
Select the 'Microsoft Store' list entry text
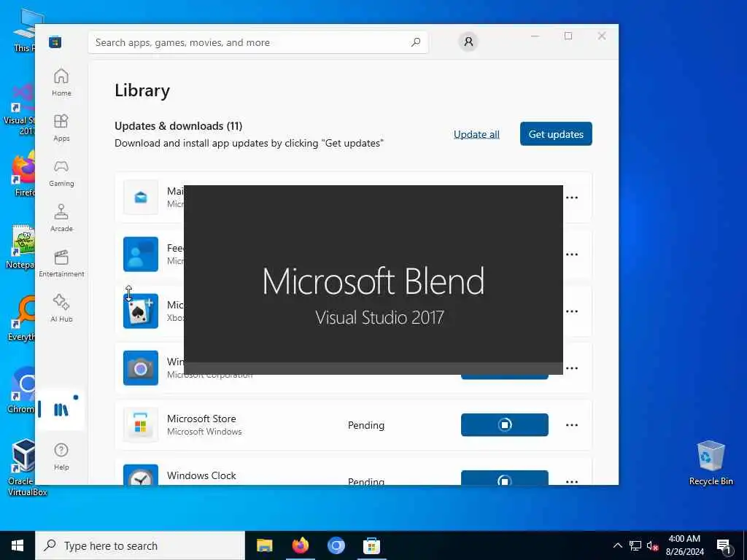pos(201,419)
